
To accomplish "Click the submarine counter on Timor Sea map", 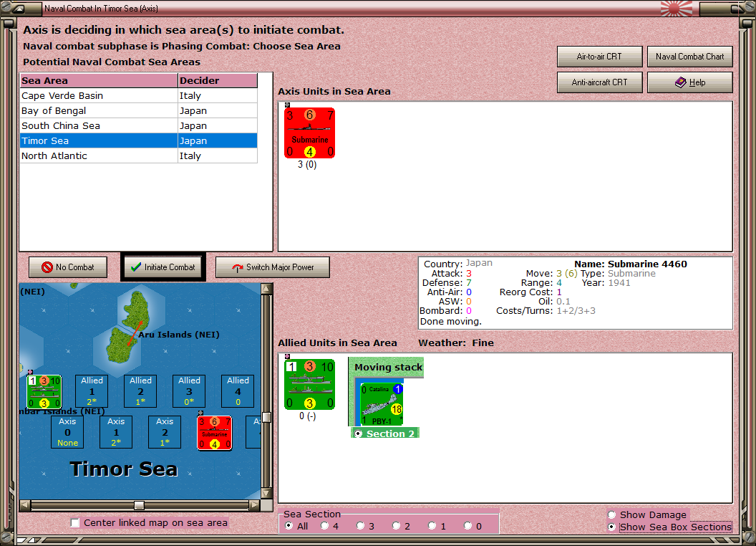I will point(215,433).
